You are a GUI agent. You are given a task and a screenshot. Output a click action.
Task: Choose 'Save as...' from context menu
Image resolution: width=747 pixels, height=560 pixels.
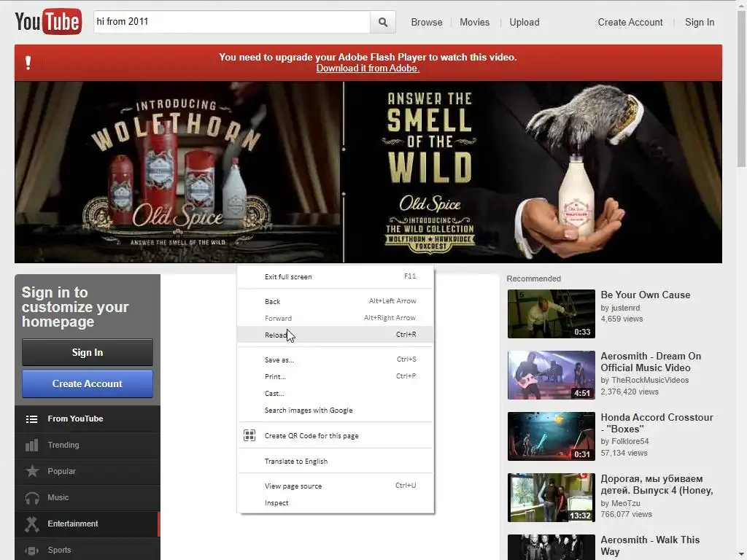(336, 360)
